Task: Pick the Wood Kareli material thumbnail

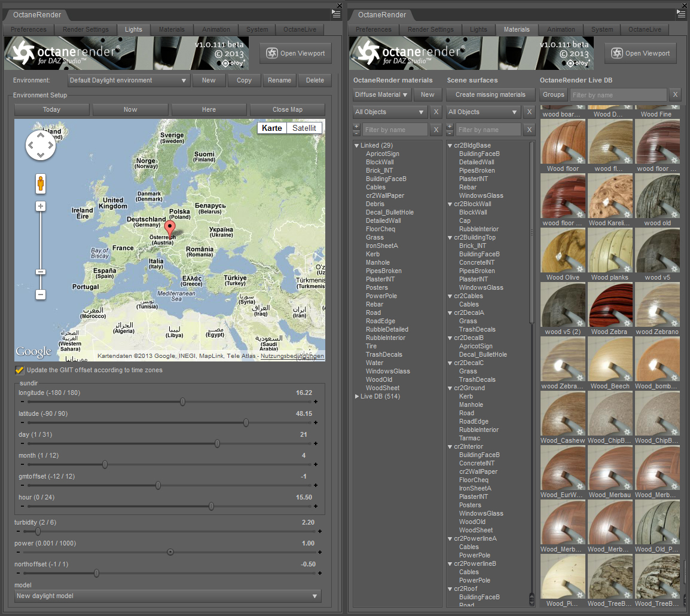Action: click(x=610, y=195)
